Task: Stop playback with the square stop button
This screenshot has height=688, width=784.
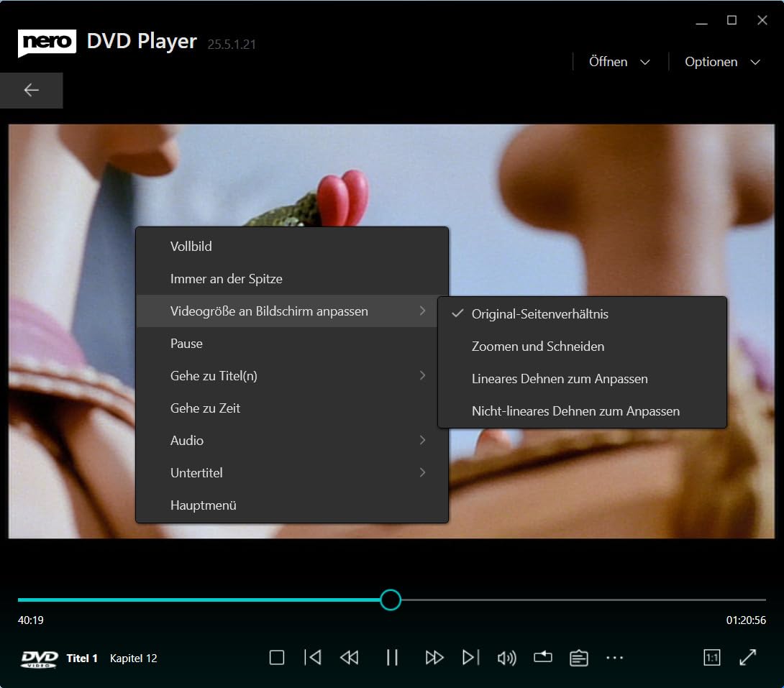Action: (276, 658)
